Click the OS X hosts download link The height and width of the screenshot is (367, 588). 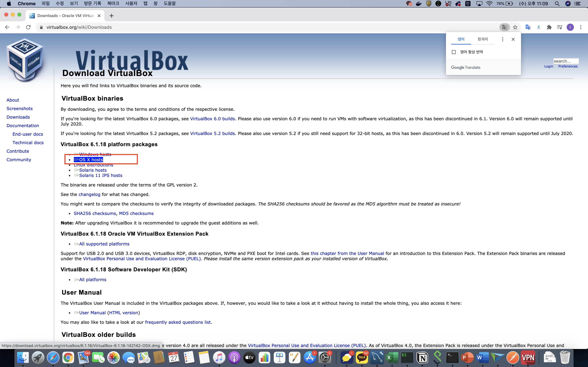[91, 160]
